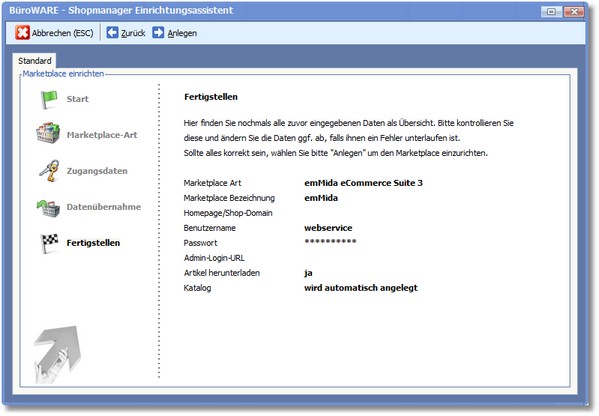Select the Marketplace-Art shopping basket icon
The height and width of the screenshot is (416, 599).
(48, 133)
